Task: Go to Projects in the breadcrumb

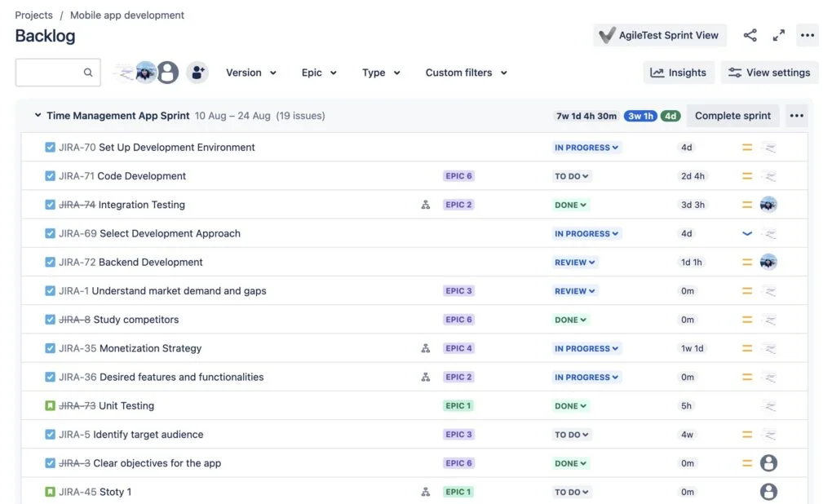Action: 33,15
